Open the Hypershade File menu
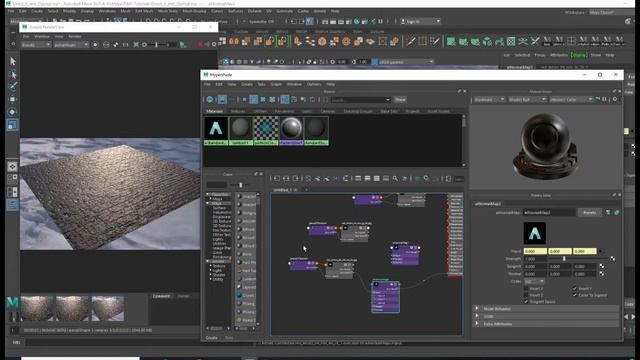This screenshot has height=360, width=640. click(207, 84)
